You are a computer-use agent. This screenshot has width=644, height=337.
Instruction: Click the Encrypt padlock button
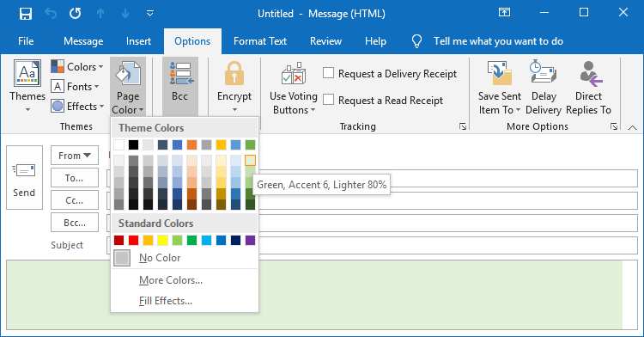[x=234, y=86]
